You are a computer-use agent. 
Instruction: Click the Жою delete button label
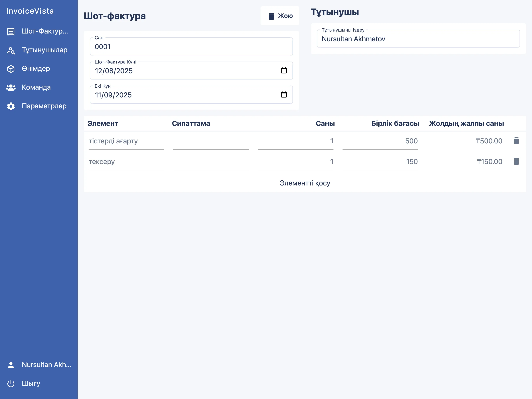point(285,16)
